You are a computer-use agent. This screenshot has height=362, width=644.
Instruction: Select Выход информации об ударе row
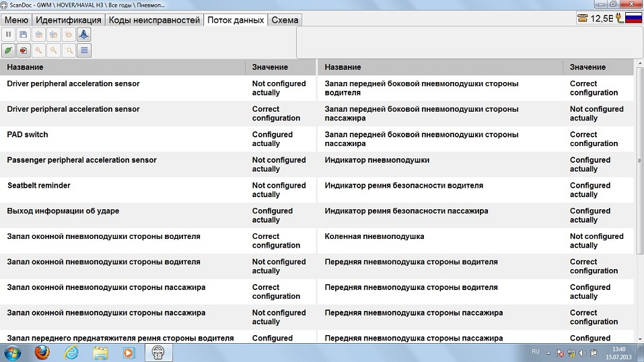tap(158, 215)
